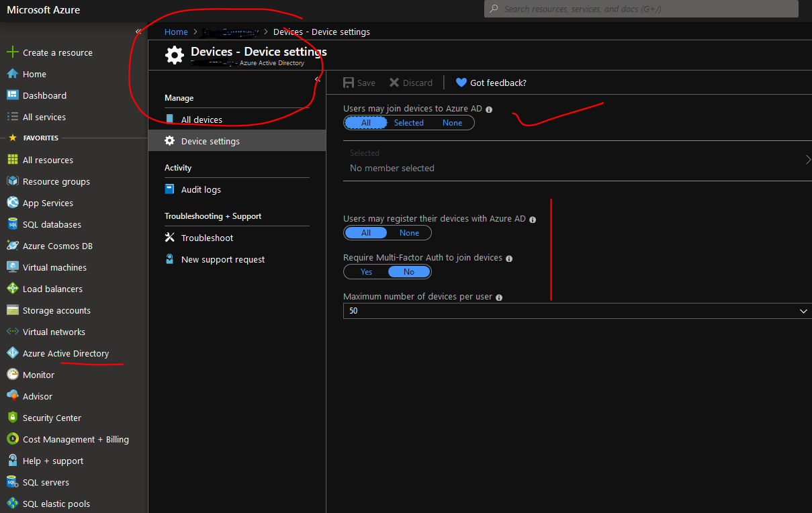The height and width of the screenshot is (513, 812).
Task: Open Troubleshoot under Troubleshooting + Support
Action: click(x=206, y=237)
